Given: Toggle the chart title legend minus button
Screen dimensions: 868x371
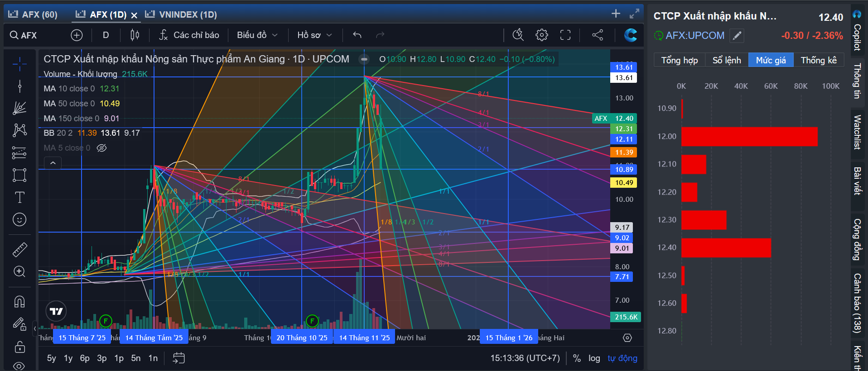Looking at the screenshot, I should tap(363, 59).
